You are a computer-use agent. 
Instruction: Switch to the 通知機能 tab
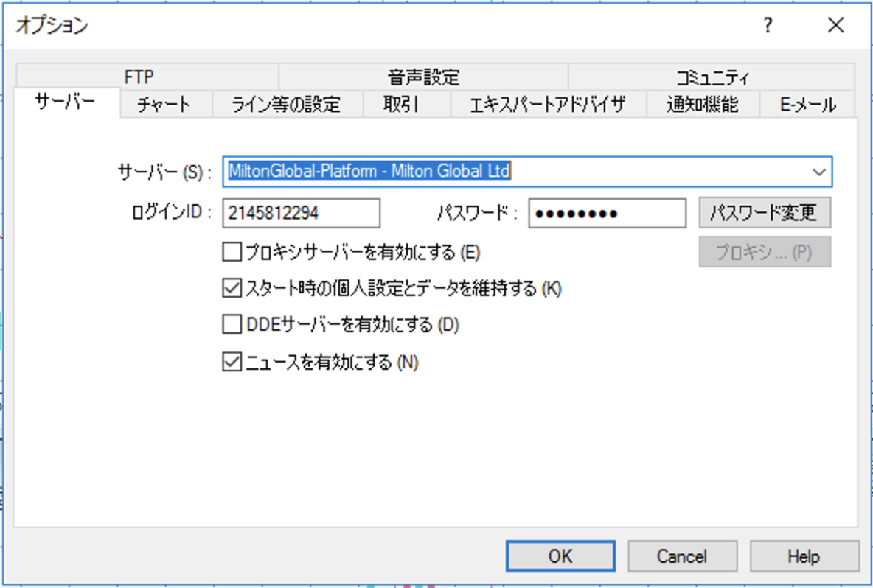703,104
